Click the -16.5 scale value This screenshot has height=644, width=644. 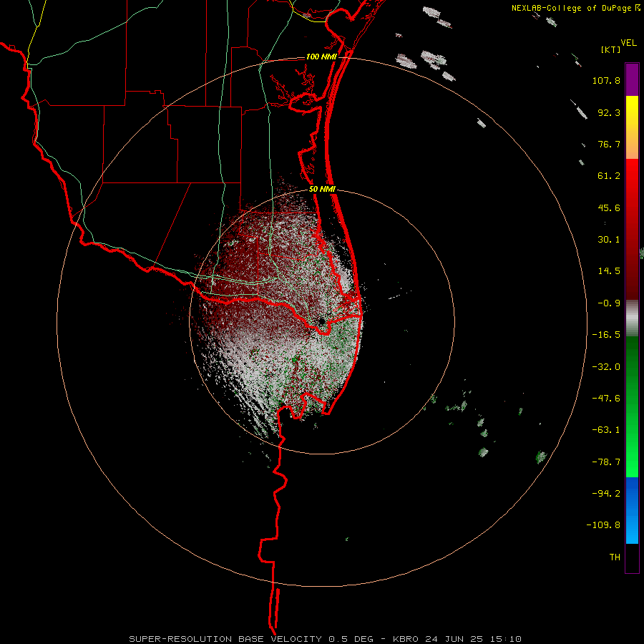[x=606, y=335]
